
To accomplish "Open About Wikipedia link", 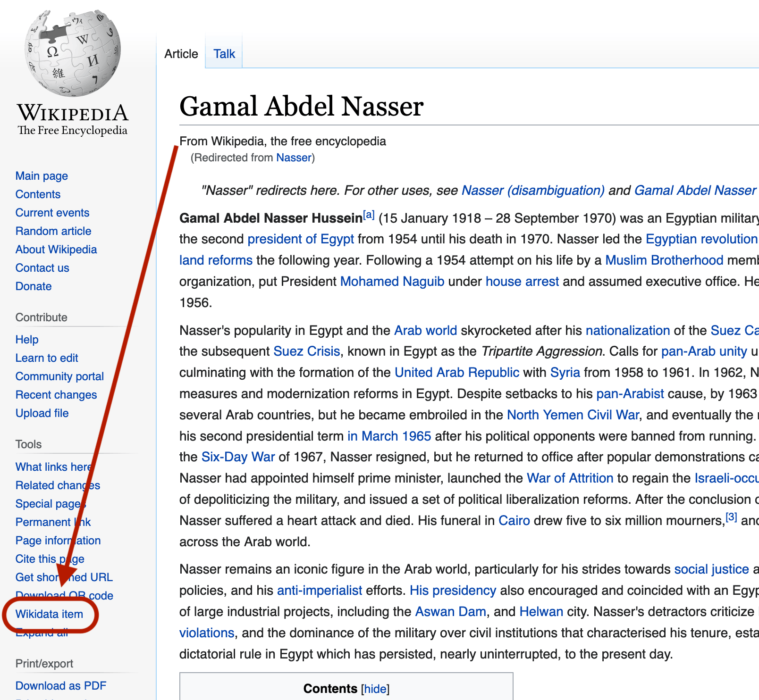I will pyautogui.click(x=56, y=250).
